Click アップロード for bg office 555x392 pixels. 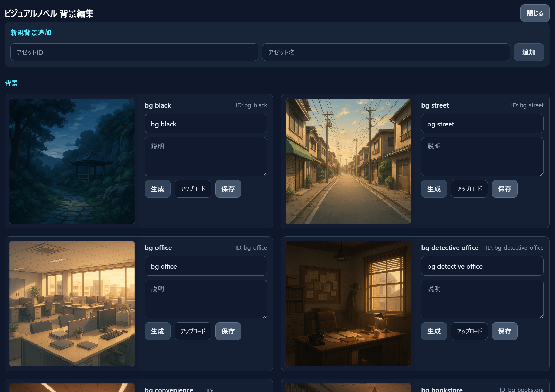193,331
